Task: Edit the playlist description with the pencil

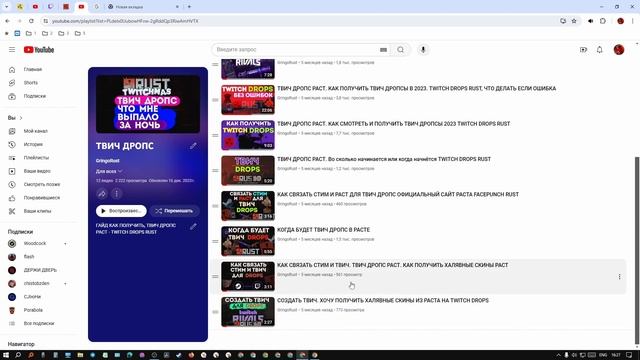Action: point(193,226)
